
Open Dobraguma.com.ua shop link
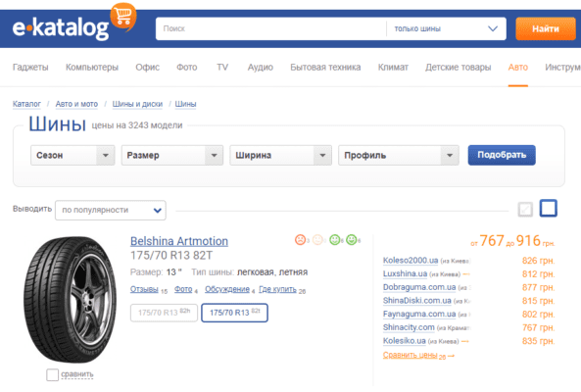pyautogui.click(x=419, y=287)
